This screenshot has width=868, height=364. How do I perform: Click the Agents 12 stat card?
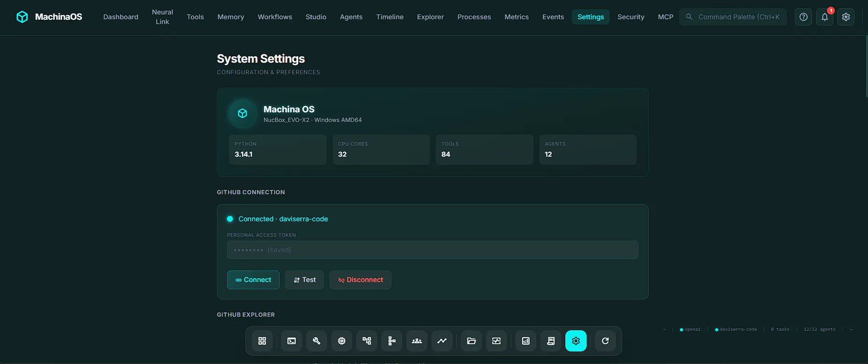pyautogui.click(x=588, y=150)
